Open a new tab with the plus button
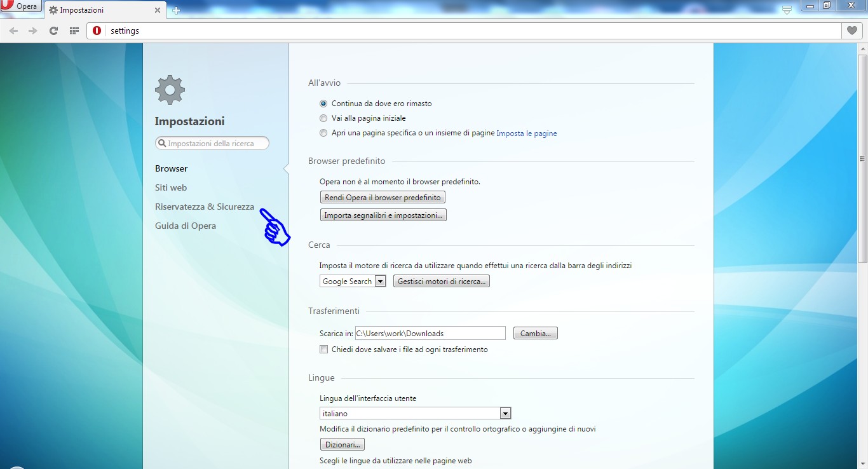 pyautogui.click(x=175, y=10)
